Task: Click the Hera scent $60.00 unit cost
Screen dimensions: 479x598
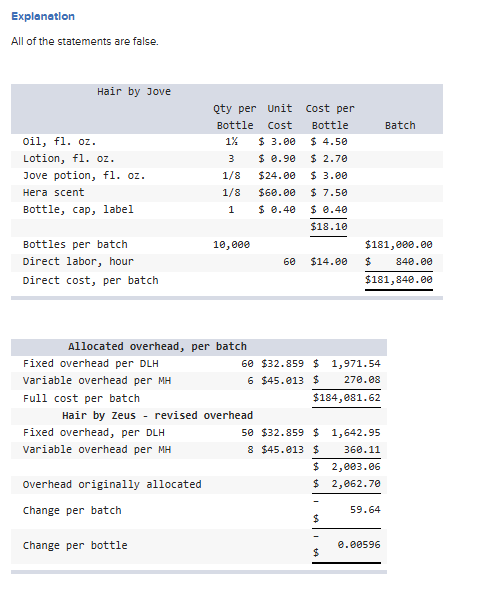Action: tap(277, 193)
